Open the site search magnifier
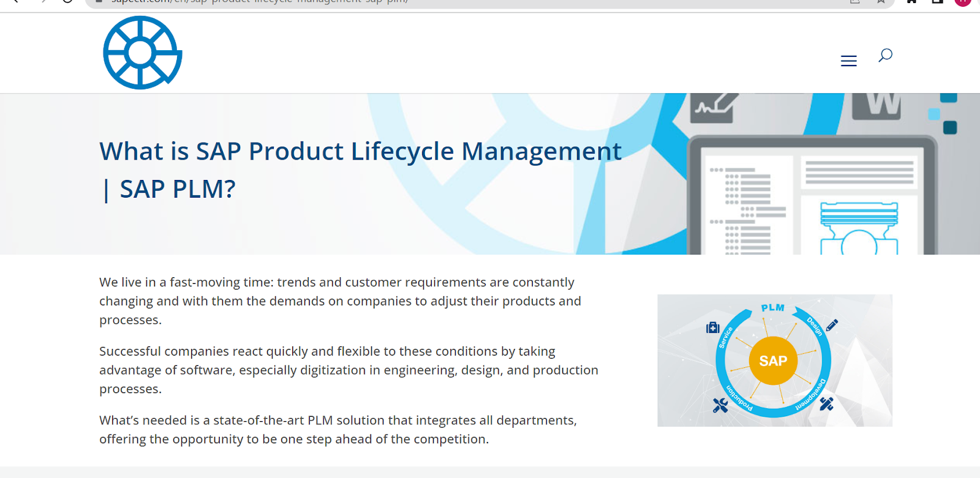 885,56
